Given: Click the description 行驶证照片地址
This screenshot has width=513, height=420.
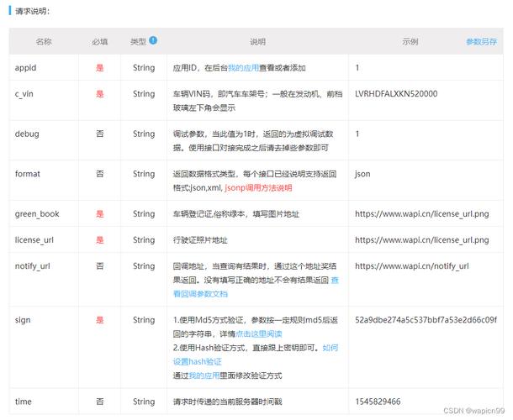Looking at the screenshot, I should 200,240.
